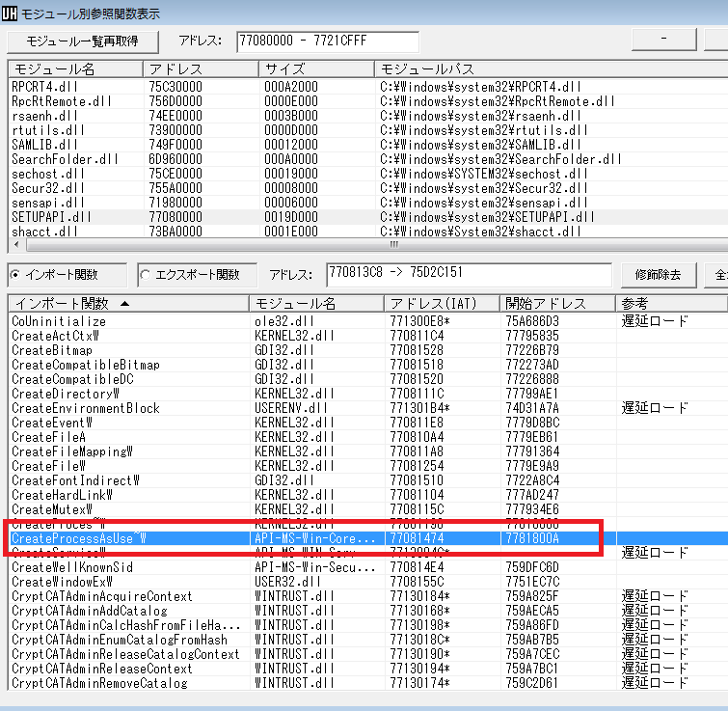Select rsaenh.dll module row
Screen dimensions: 728x711
[368, 116]
